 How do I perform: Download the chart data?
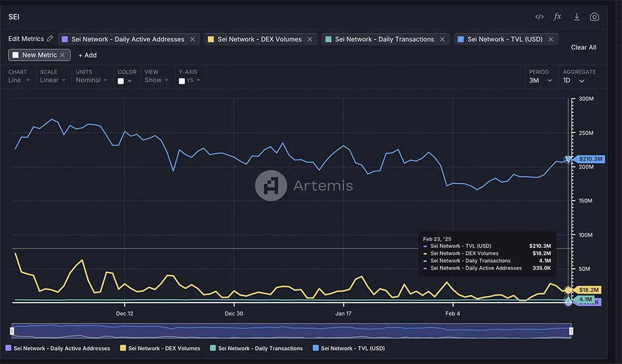[576, 16]
